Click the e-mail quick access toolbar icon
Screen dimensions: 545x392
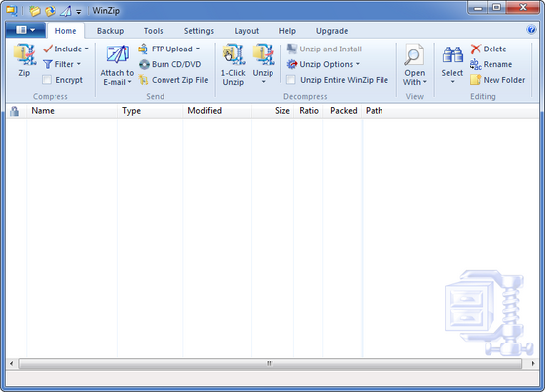click(x=65, y=11)
